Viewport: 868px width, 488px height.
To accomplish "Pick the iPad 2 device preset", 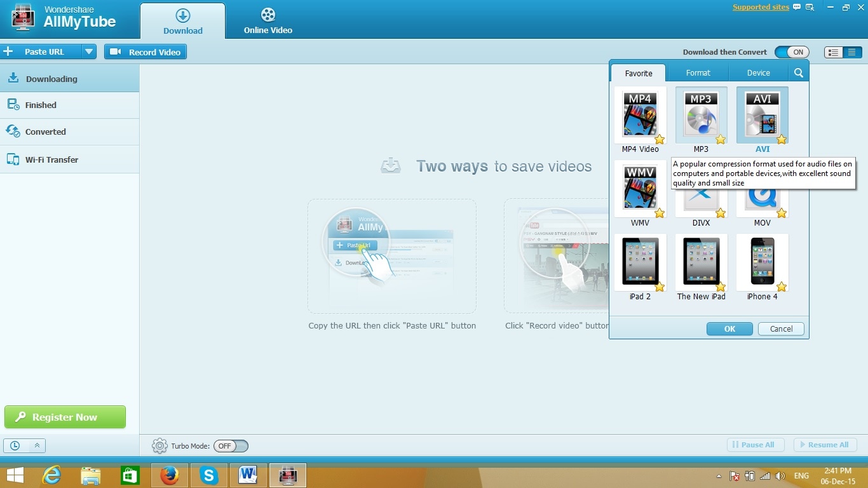I will point(640,262).
